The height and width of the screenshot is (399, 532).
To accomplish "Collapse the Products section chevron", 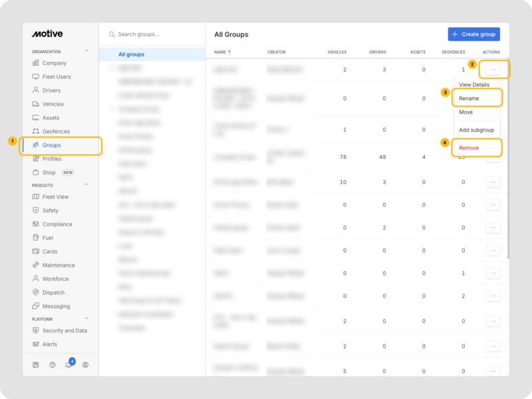I will pyautogui.click(x=86, y=185).
